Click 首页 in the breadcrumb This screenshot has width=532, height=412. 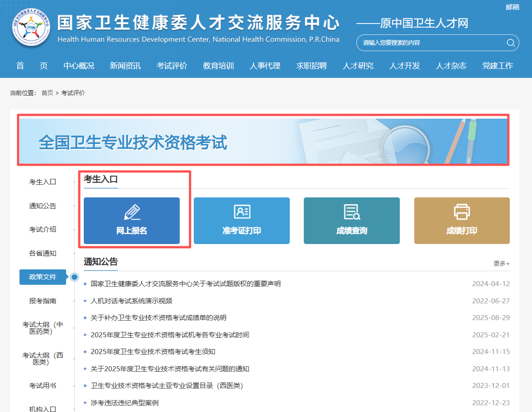47,93
